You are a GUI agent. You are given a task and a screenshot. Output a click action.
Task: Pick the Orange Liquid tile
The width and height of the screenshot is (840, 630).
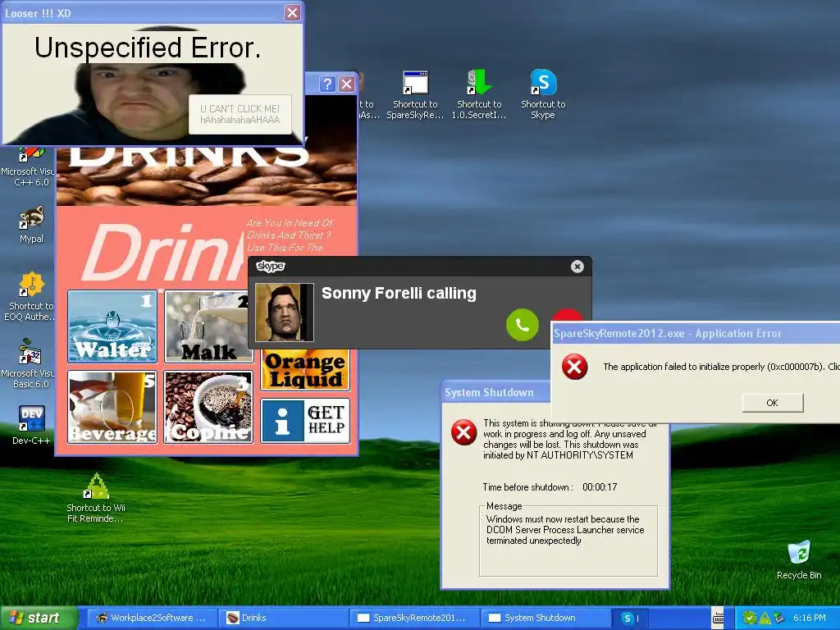click(305, 370)
